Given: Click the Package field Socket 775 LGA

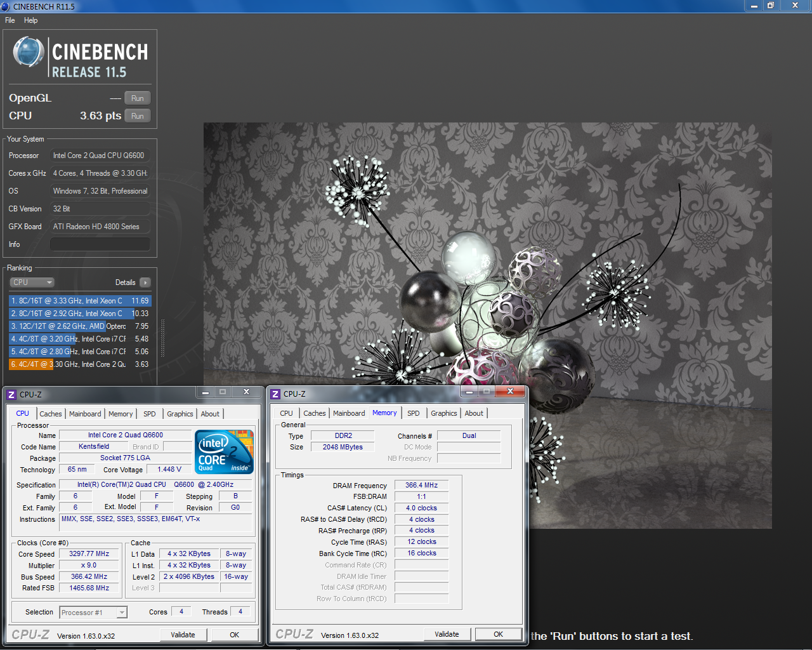Looking at the screenshot, I should 125,458.
